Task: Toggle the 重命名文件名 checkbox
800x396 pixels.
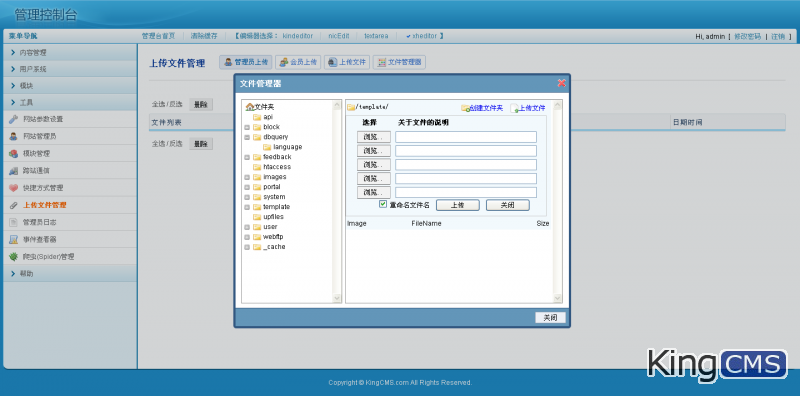Action: coord(383,204)
